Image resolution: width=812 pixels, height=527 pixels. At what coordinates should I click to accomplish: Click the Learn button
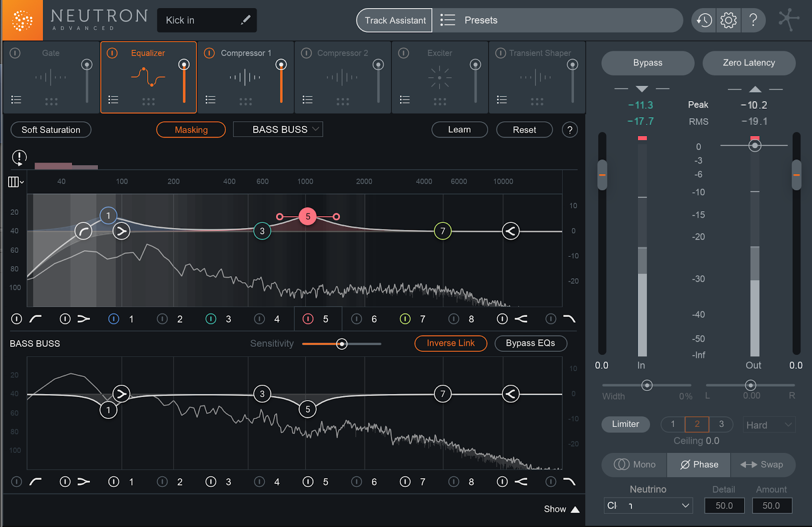click(459, 129)
